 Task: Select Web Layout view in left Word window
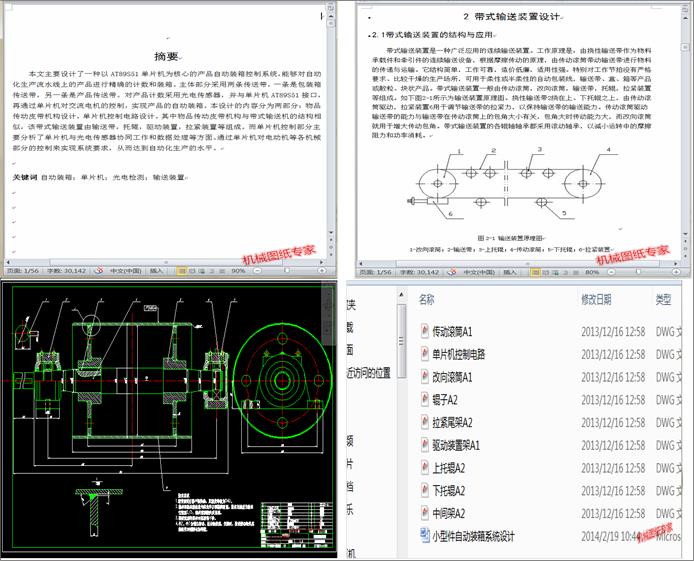point(202,271)
